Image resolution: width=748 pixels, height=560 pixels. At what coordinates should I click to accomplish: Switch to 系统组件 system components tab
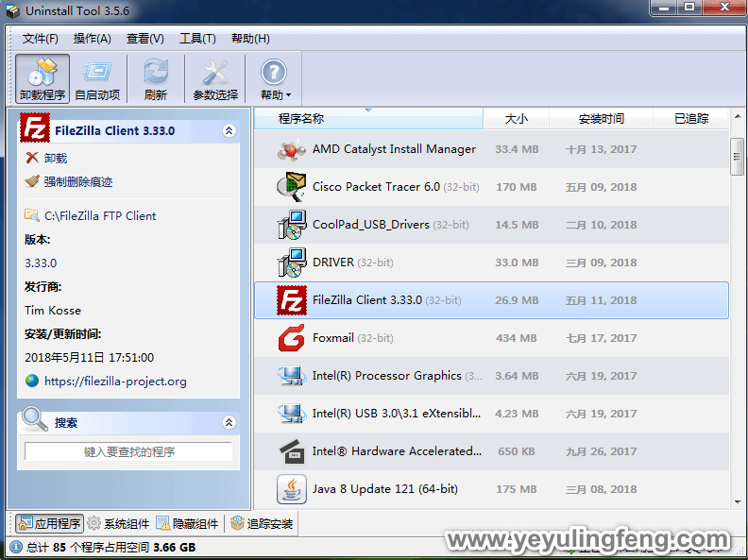point(119,523)
